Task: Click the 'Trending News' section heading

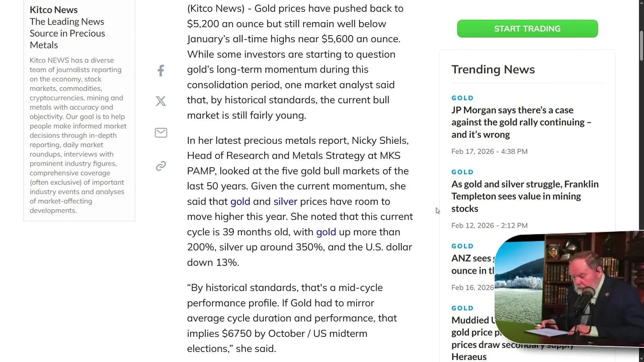Action: (x=493, y=69)
